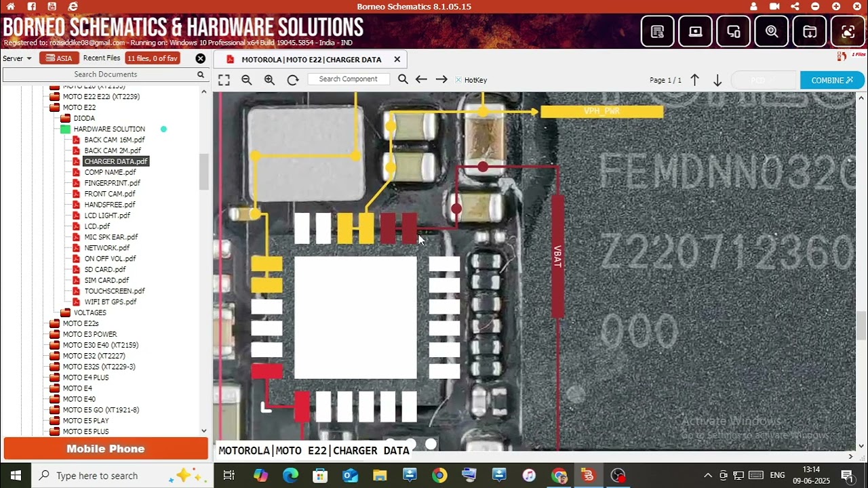Select the ASIA server button

[x=59, y=58]
